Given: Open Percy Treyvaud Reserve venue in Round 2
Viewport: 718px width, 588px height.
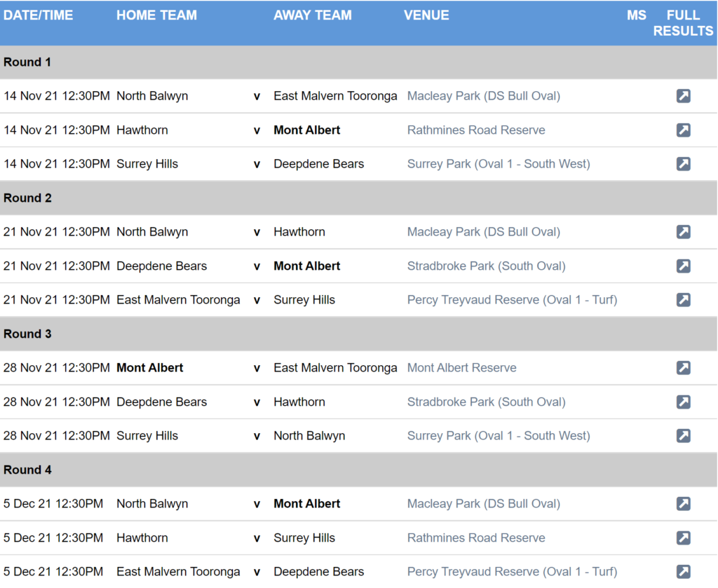Looking at the screenshot, I should click(x=512, y=300).
